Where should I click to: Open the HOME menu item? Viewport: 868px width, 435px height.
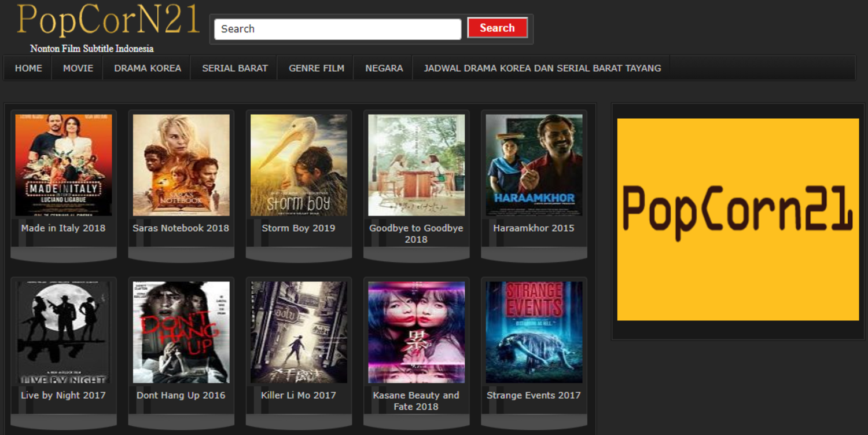point(28,68)
